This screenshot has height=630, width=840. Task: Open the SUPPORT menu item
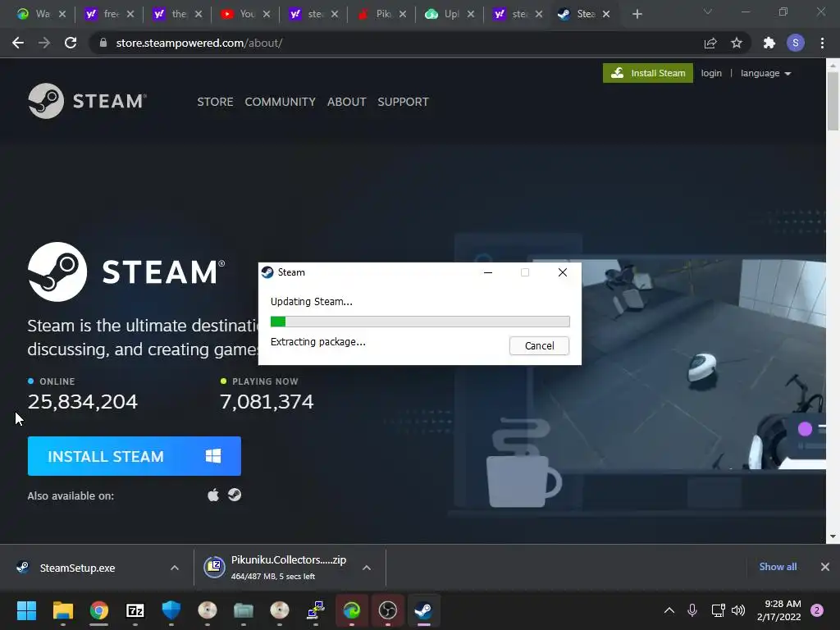click(x=403, y=102)
